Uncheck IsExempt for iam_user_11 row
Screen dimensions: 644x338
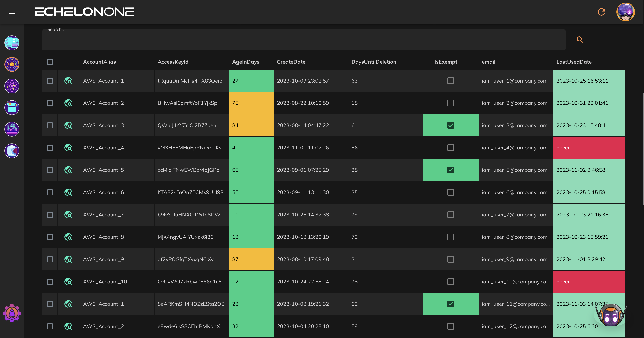pos(451,304)
